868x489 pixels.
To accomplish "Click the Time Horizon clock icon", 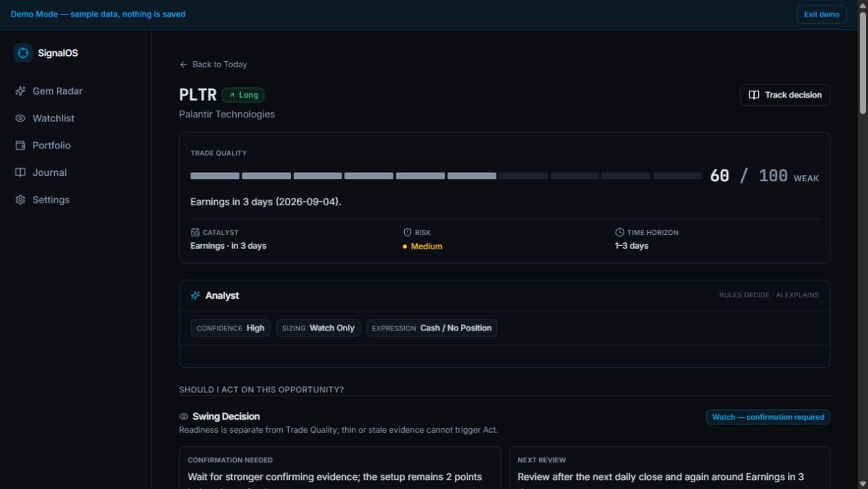I will coord(620,233).
